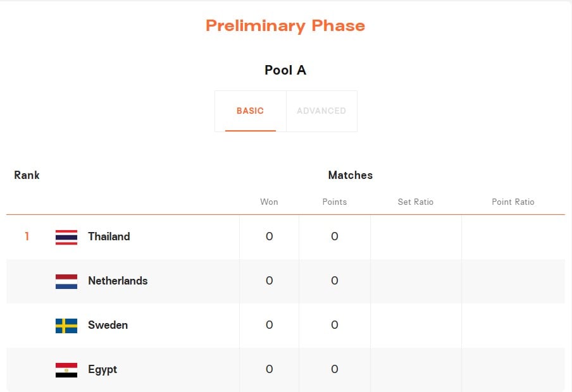Click Egypt's Points value cell
The image size is (572, 392).
335,369
